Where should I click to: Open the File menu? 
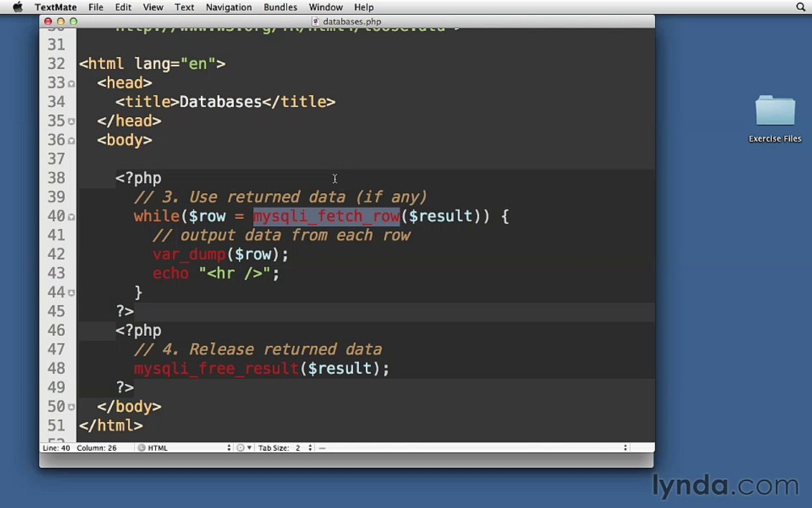tap(96, 7)
